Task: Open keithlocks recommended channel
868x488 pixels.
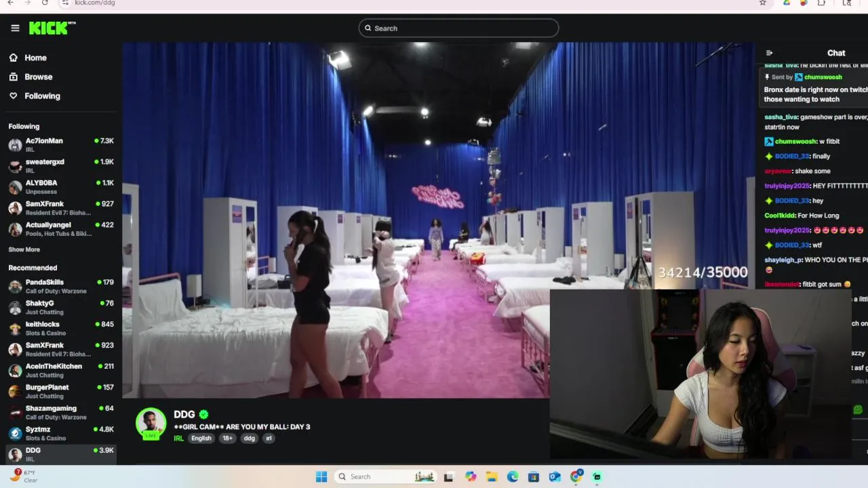Action: pos(60,329)
